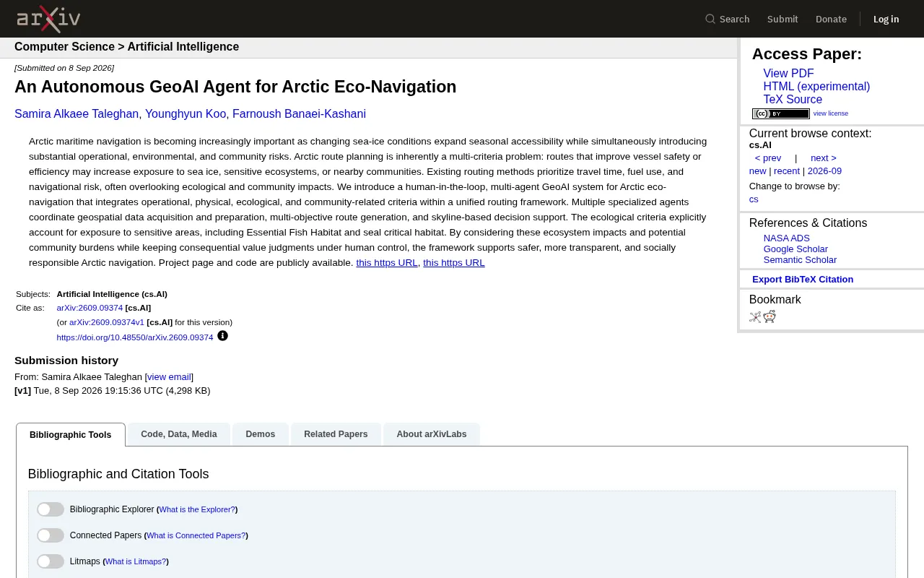Image resolution: width=924 pixels, height=578 pixels.
Task: Open author Younghyun Koo
Action: pos(186,114)
